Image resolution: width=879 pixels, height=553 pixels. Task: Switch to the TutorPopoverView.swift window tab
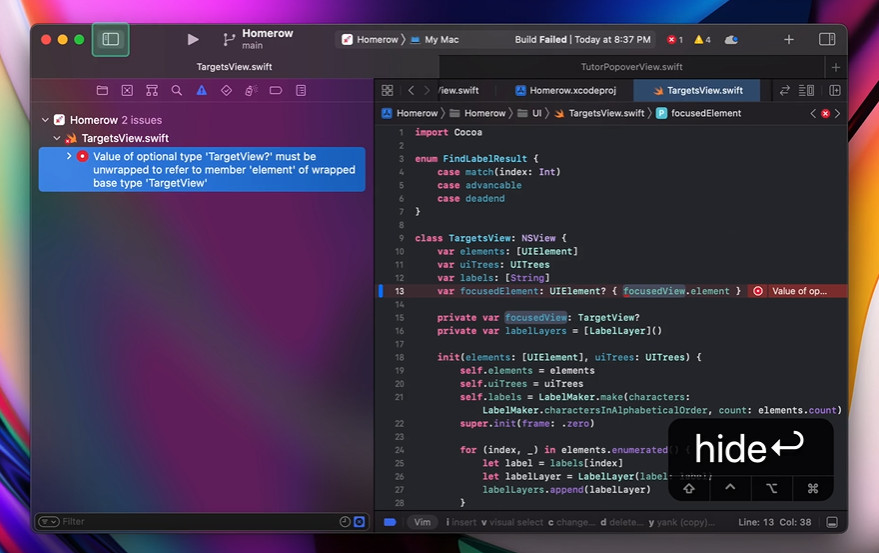631,67
